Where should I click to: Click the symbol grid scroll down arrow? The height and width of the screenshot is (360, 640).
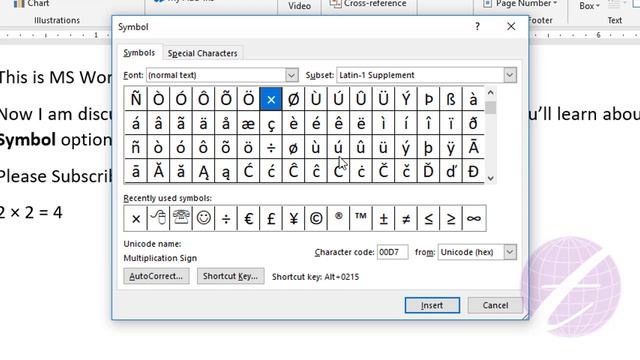(491, 178)
